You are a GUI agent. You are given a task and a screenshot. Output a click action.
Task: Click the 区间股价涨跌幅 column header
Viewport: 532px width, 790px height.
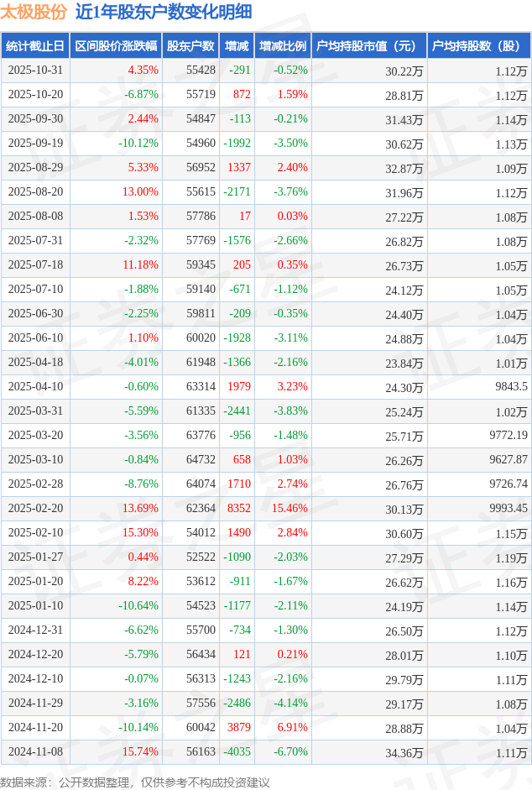116,46
